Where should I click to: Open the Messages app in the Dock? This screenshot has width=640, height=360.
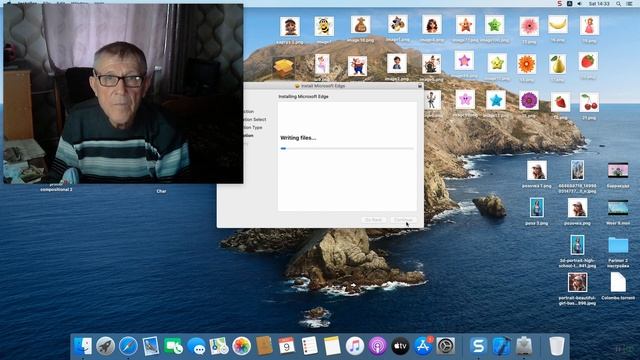click(196, 346)
